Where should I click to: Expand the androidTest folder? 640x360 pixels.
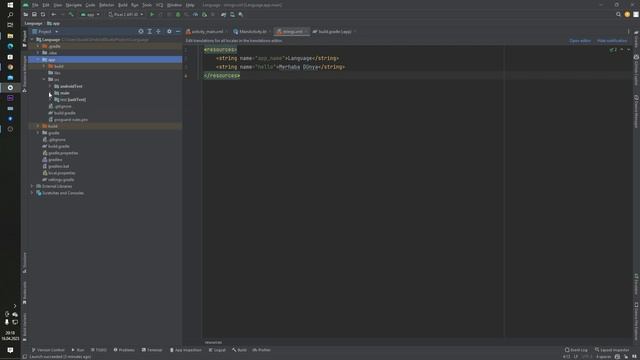tap(51, 86)
